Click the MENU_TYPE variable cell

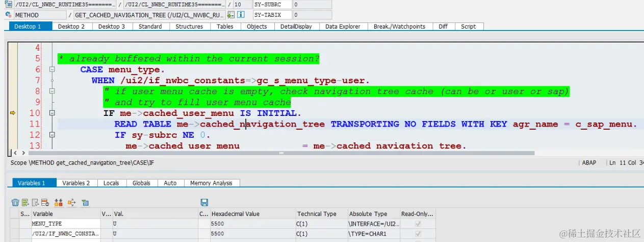point(66,224)
